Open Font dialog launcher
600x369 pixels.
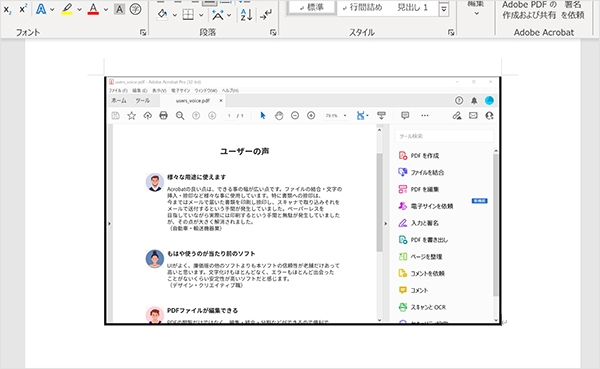(143, 33)
